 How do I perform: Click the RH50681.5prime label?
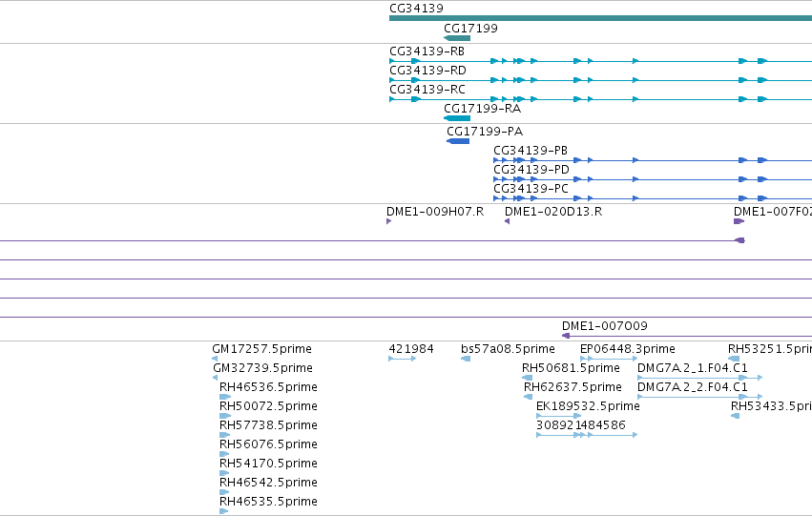[x=571, y=368]
